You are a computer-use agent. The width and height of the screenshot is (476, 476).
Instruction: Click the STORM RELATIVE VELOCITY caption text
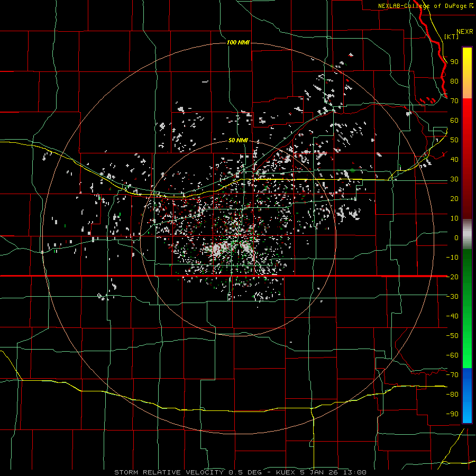pyautogui.click(x=169, y=472)
